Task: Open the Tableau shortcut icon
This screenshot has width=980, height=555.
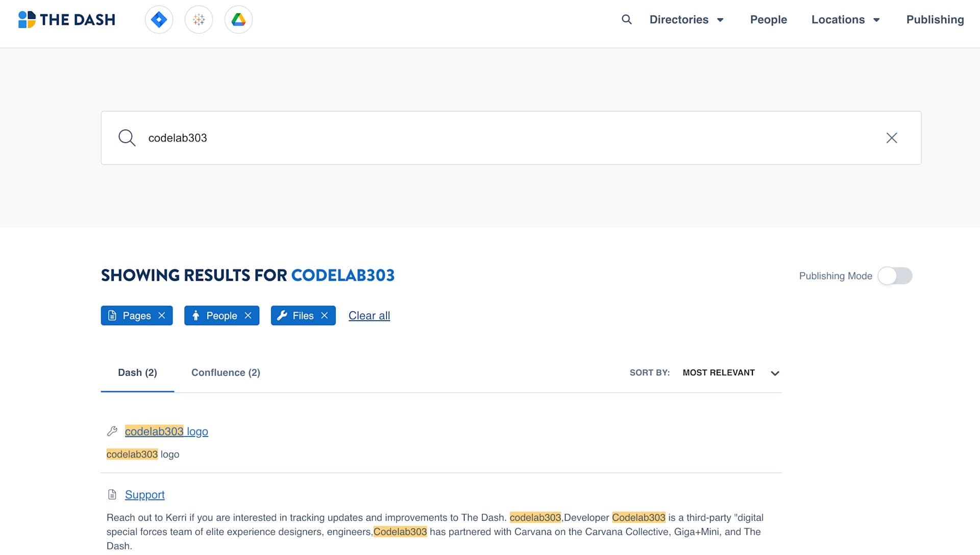Action: tap(199, 19)
